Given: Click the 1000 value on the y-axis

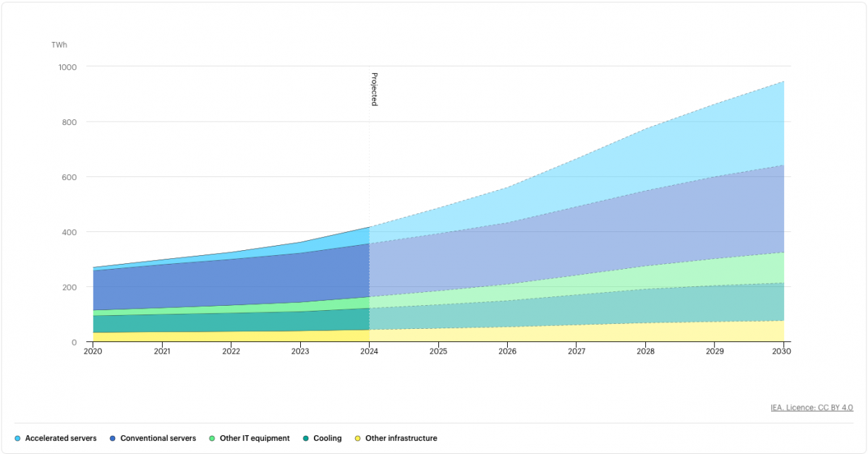Looking at the screenshot, I should pyautogui.click(x=67, y=67).
